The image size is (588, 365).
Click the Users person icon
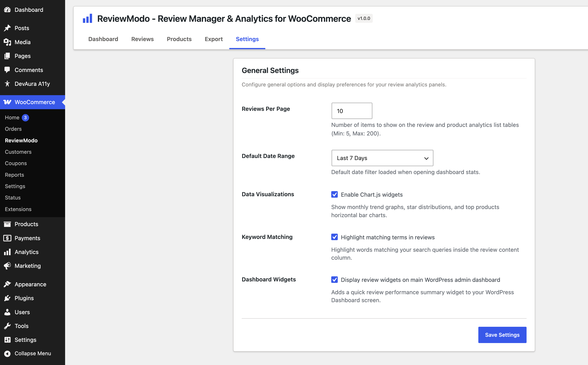tap(7, 312)
